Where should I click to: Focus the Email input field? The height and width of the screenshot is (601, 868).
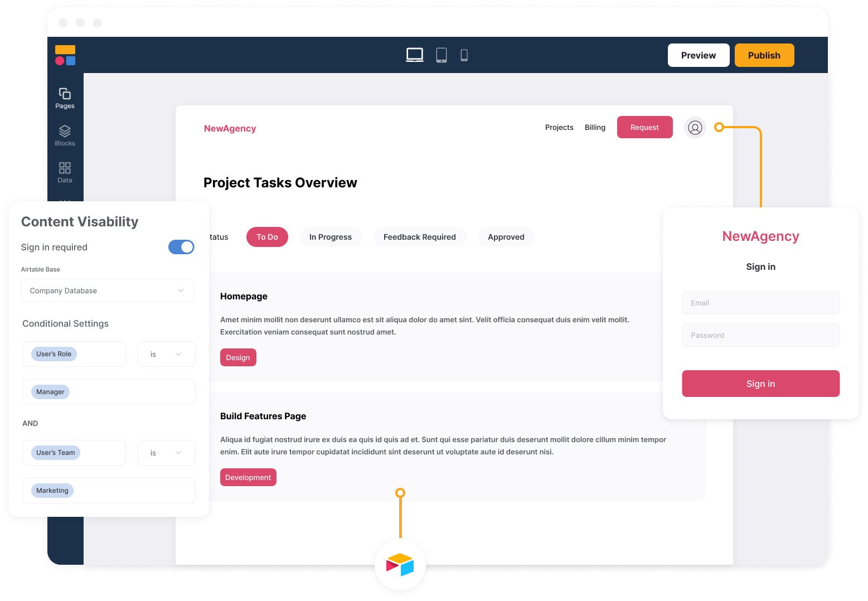pos(760,303)
